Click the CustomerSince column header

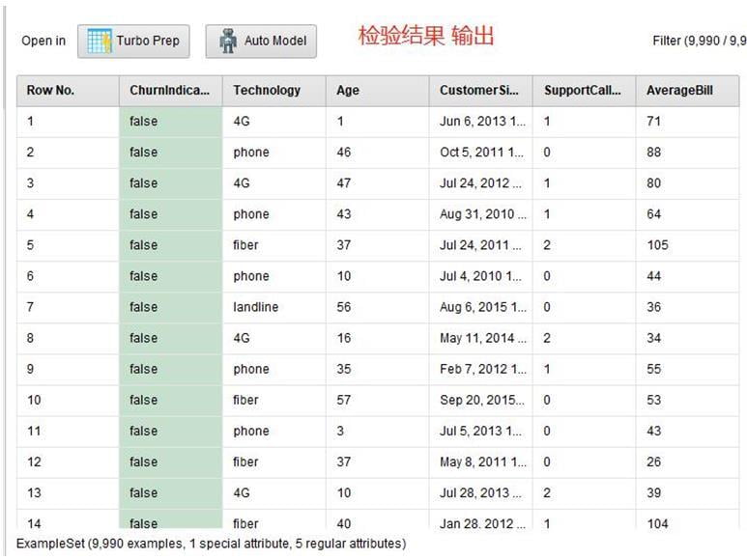click(478, 91)
